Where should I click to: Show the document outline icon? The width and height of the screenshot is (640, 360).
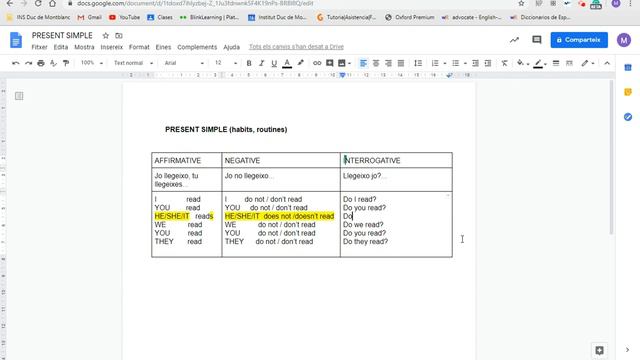(19, 96)
